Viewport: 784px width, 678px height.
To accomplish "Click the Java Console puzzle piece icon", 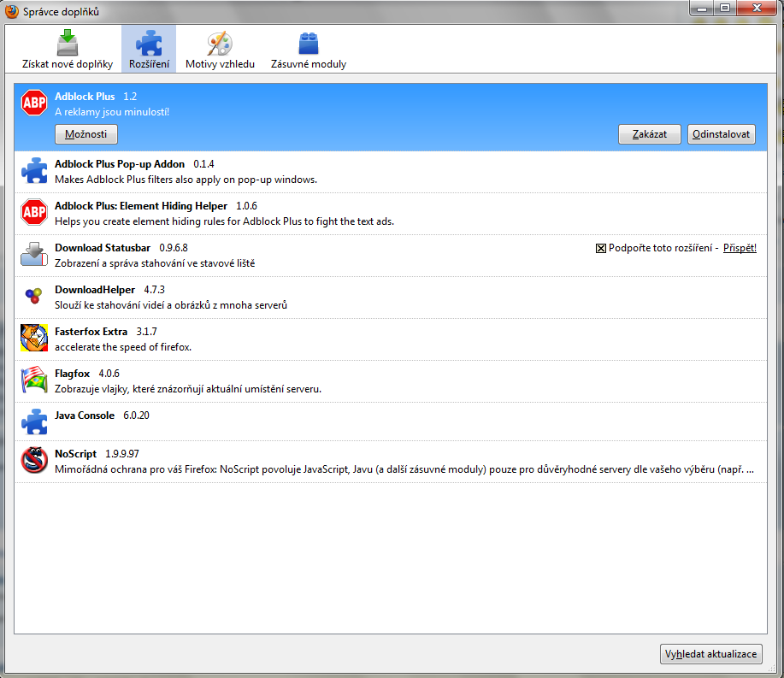I will click(34, 422).
